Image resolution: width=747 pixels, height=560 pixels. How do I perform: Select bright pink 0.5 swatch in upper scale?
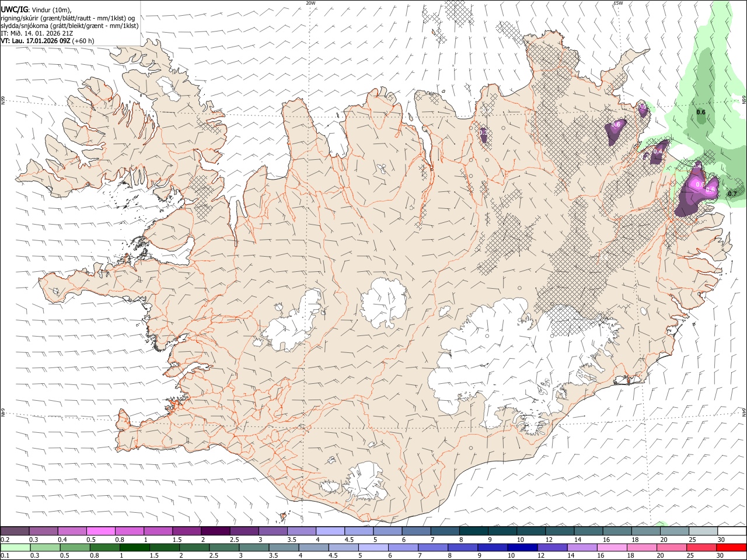(x=100, y=531)
